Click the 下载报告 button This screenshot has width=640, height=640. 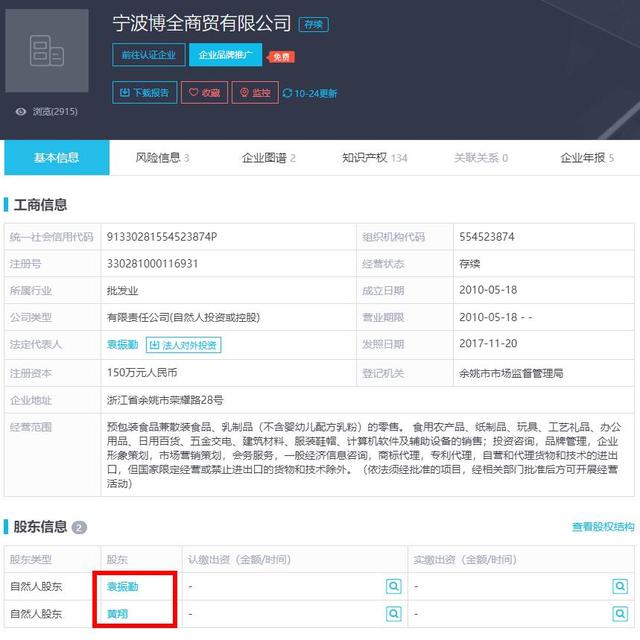pos(144,92)
